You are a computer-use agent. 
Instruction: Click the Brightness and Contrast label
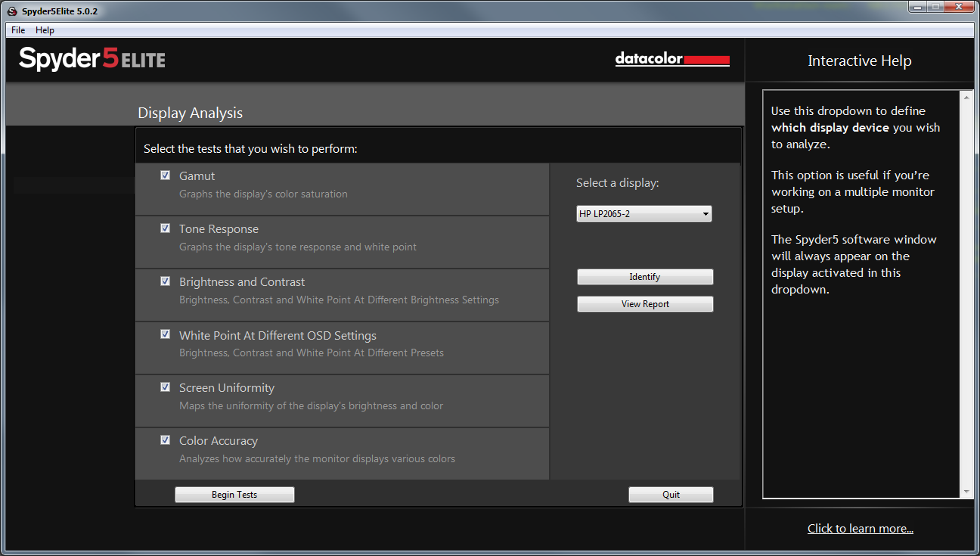[x=242, y=282]
